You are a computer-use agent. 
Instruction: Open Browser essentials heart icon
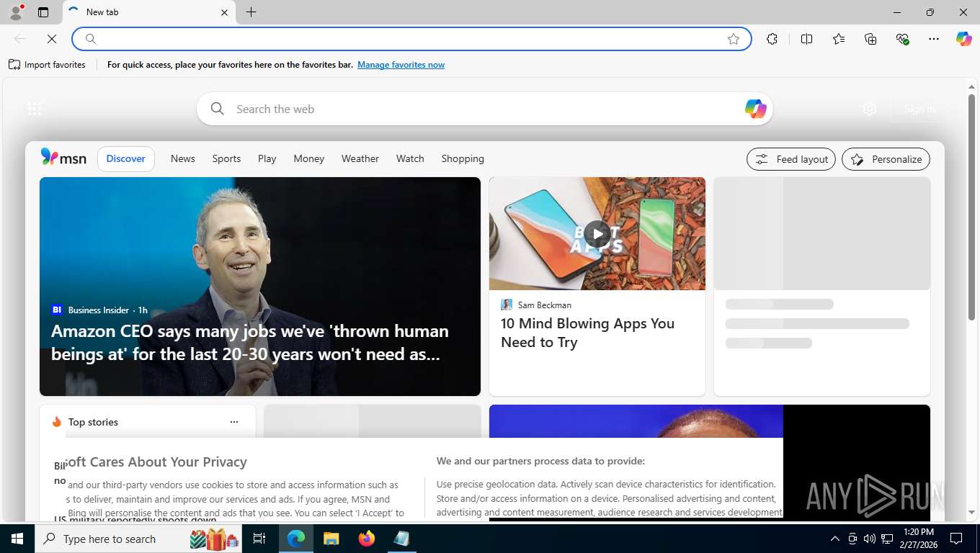(902, 39)
